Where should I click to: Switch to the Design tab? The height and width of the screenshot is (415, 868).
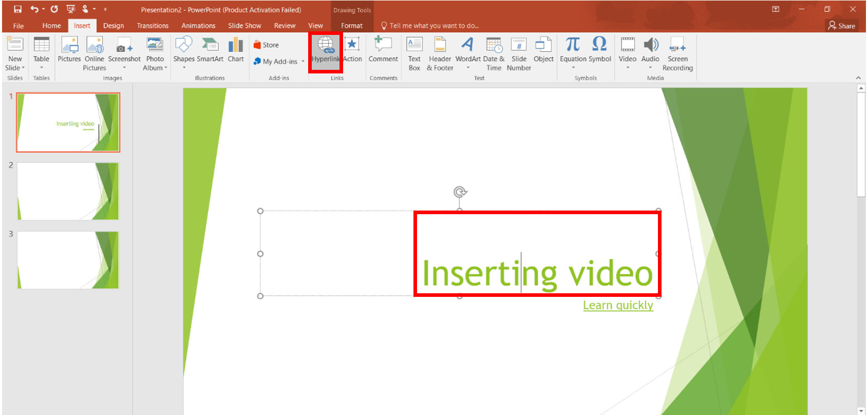[x=114, y=26]
